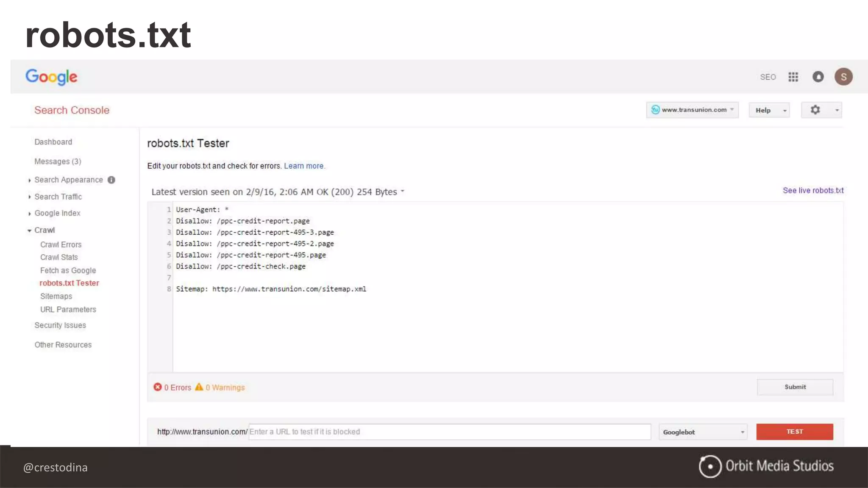The width and height of the screenshot is (868, 488).
Task: Click line 1 User-Agent: * in editor
Action: [202, 210]
